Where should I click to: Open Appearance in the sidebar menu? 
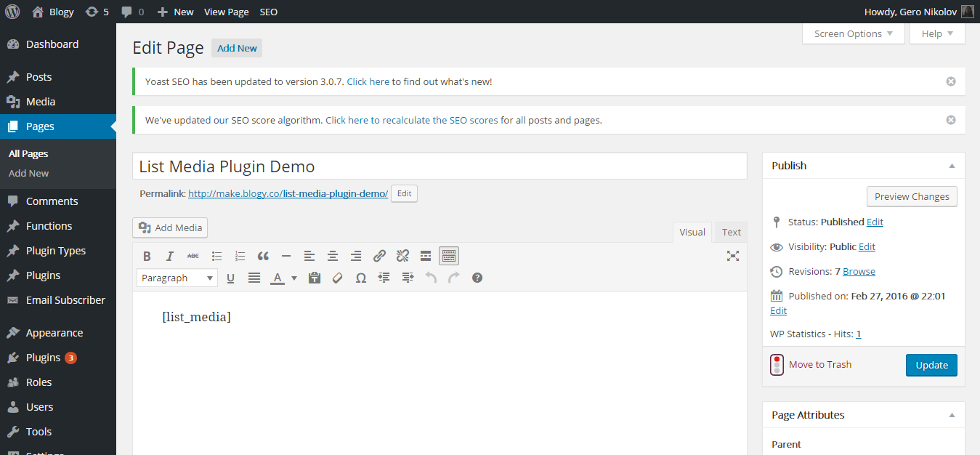tap(54, 333)
